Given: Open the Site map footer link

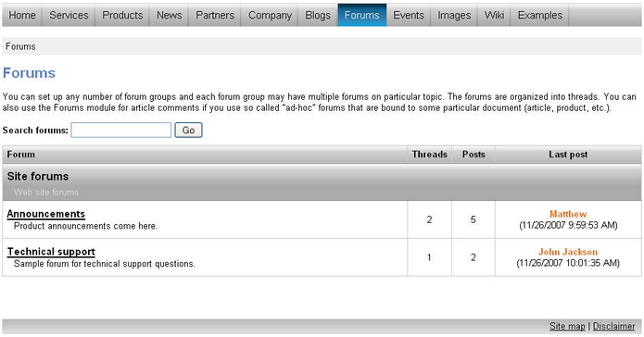Looking at the screenshot, I should [567, 326].
